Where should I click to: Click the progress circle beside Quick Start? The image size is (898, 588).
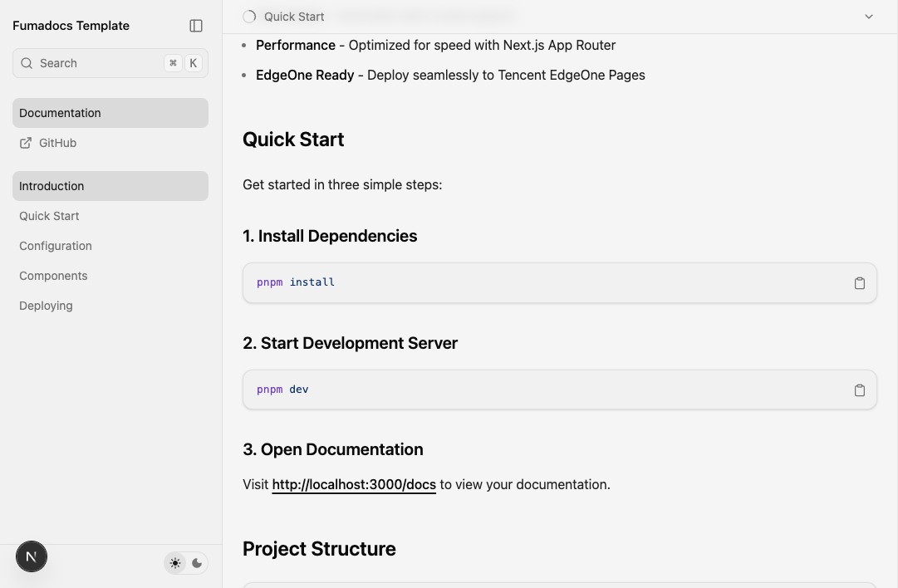pyautogui.click(x=249, y=17)
